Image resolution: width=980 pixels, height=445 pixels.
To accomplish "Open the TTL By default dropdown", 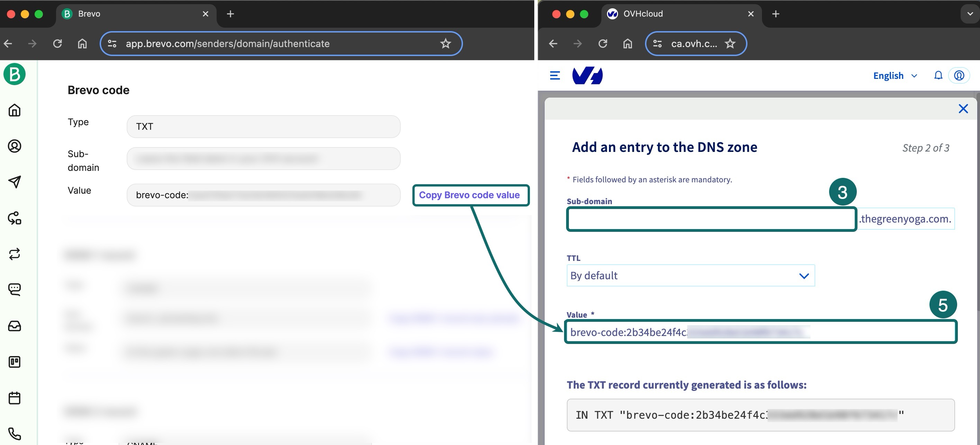I will pos(690,275).
